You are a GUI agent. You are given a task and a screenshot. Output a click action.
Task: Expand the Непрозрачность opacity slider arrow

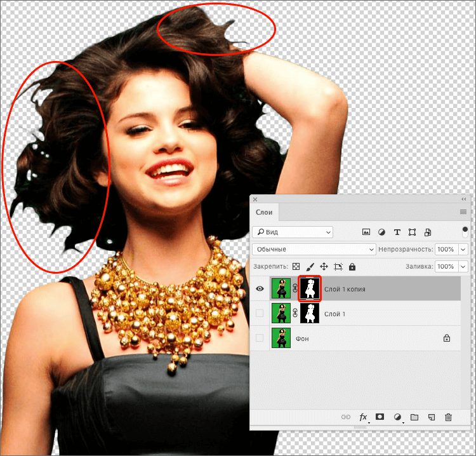click(463, 250)
